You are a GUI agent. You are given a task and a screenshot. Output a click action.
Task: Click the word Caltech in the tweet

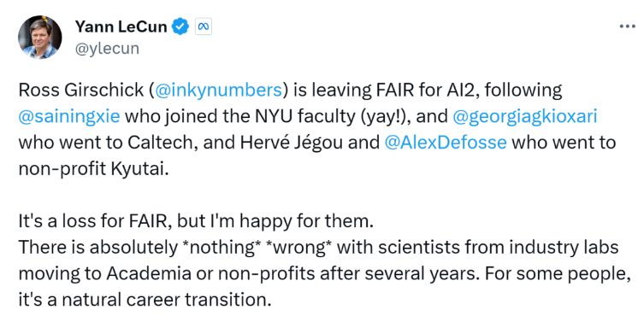[161, 143]
